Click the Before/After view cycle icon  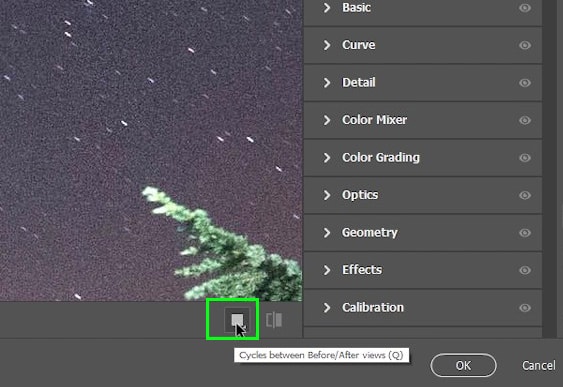tap(237, 320)
